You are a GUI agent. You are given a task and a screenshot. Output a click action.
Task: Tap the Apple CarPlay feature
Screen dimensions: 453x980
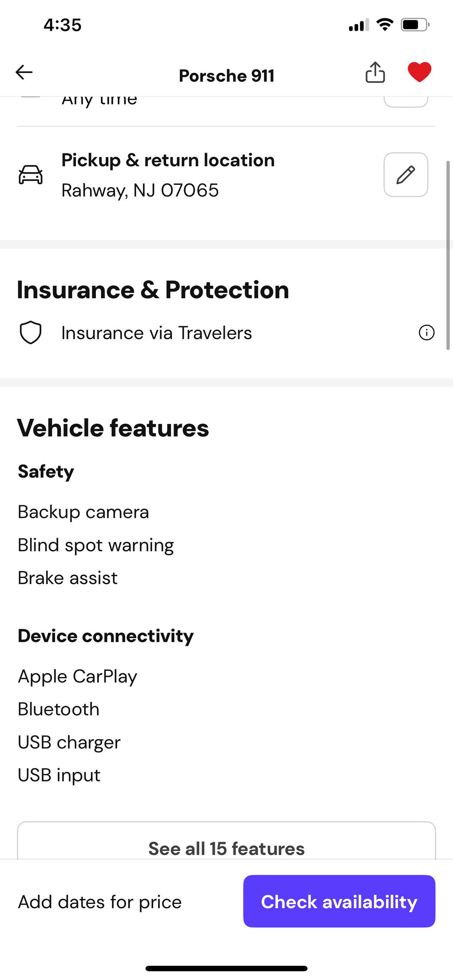click(77, 677)
